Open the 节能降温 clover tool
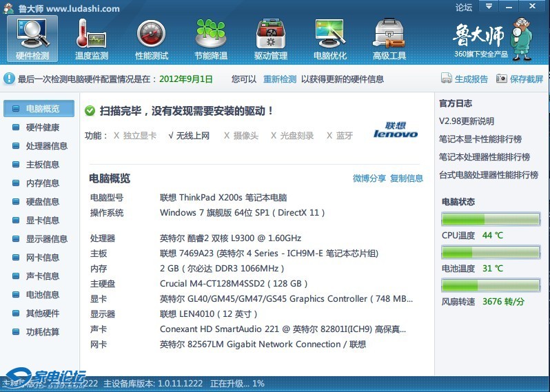The height and width of the screenshot is (392, 550). pos(211,39)
